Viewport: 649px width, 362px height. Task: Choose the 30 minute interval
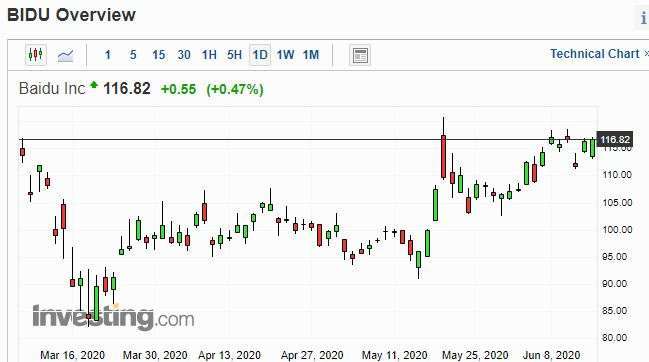[x=184, y=55]
